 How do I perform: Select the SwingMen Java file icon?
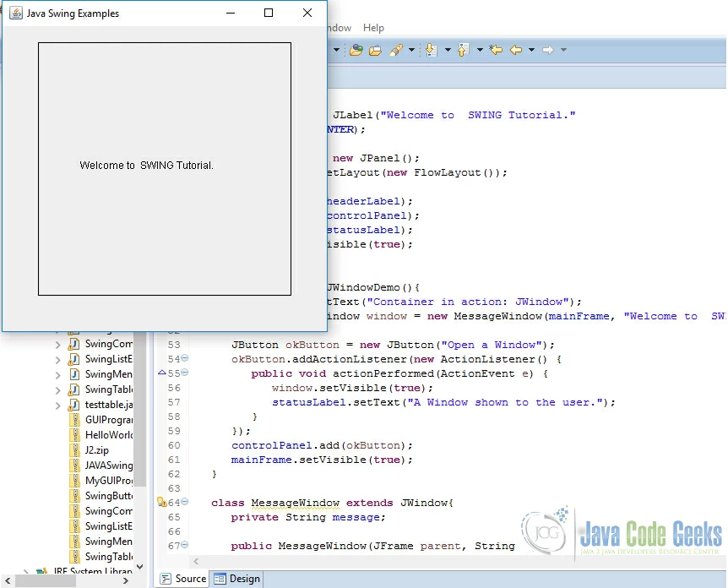[73, 374]
